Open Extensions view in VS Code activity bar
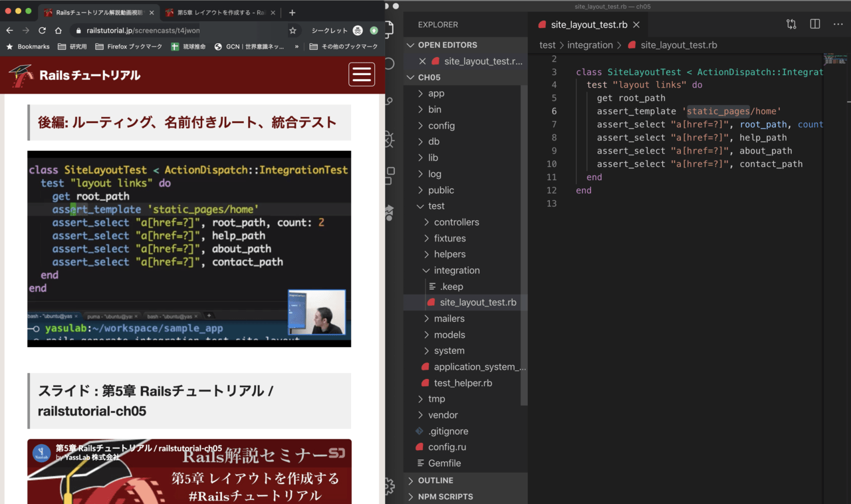 [x=390, y=176]
